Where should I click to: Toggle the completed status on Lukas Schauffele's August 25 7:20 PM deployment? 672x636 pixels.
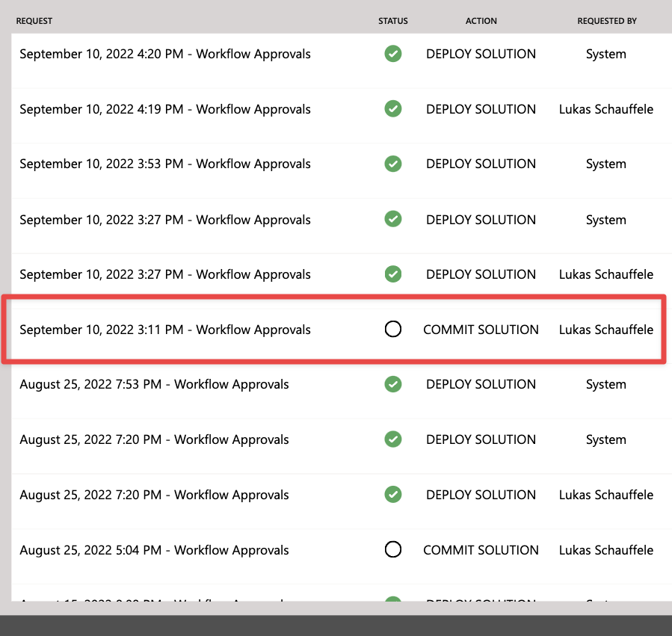click(393, 495)
